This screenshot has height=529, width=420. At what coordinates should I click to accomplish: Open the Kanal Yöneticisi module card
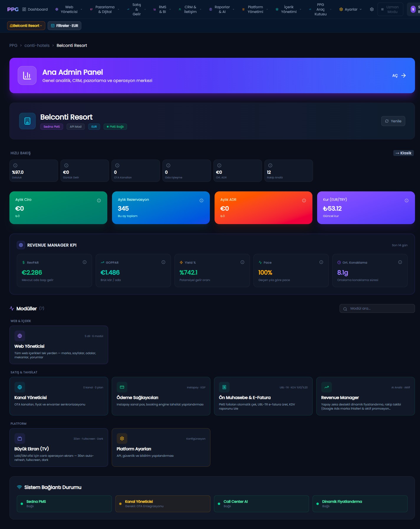59,396
